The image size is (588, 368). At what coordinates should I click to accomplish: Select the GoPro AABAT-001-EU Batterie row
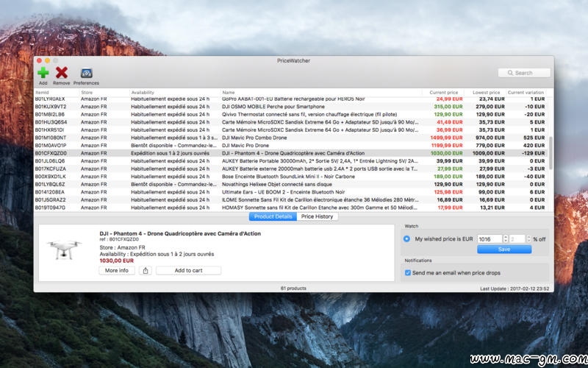pyautogui.click(x=290, y=99)
